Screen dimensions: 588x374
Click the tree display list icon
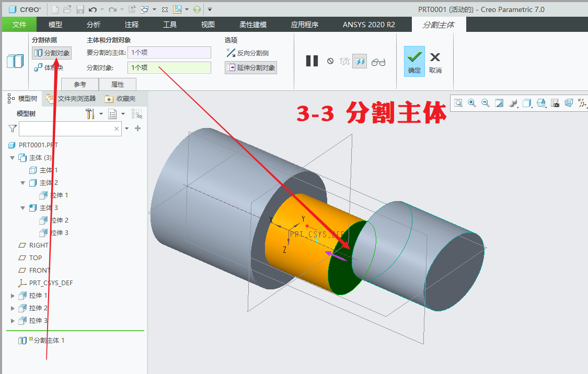click(x=112, y=114)
